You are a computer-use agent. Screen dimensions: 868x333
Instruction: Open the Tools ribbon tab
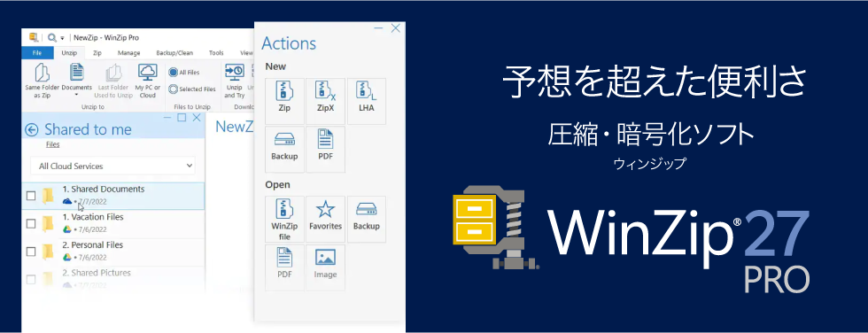(216, 53)
